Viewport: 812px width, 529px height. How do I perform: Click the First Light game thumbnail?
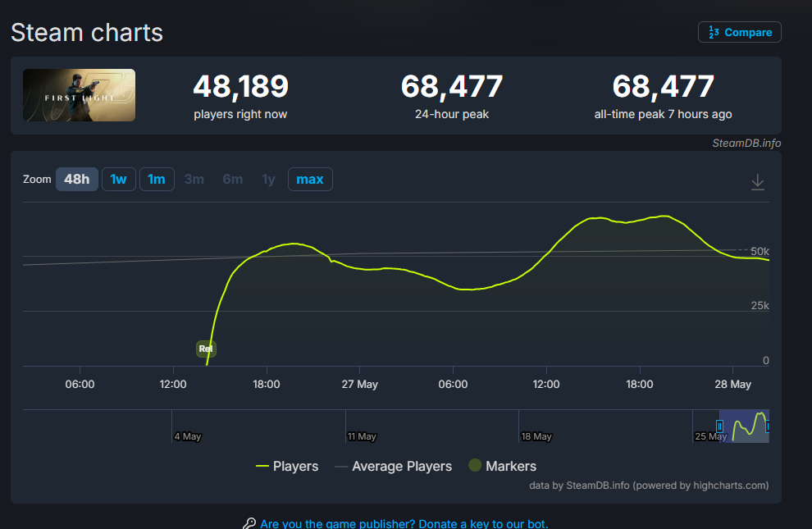click(x=80, y=95)
